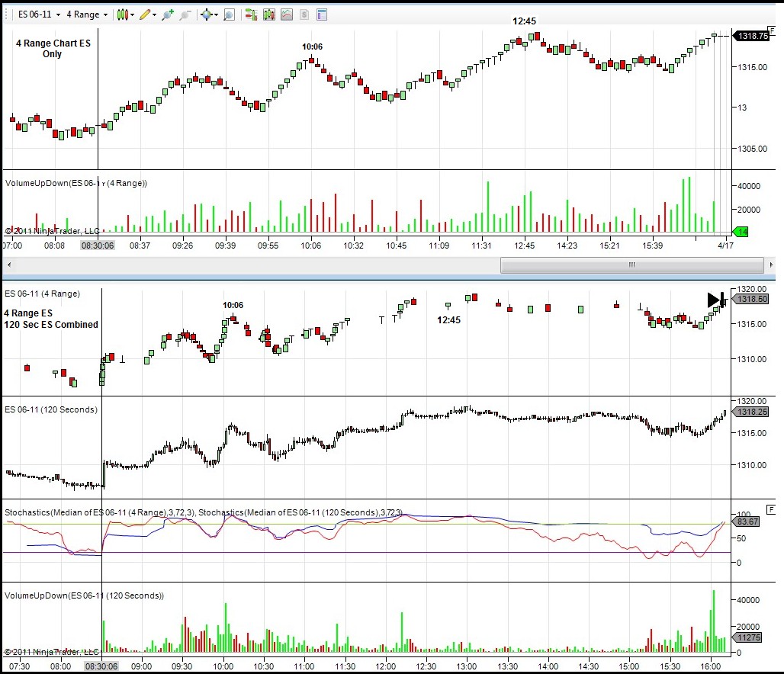Click the 1318.25 price marker
784x674 pixels.
751,412
